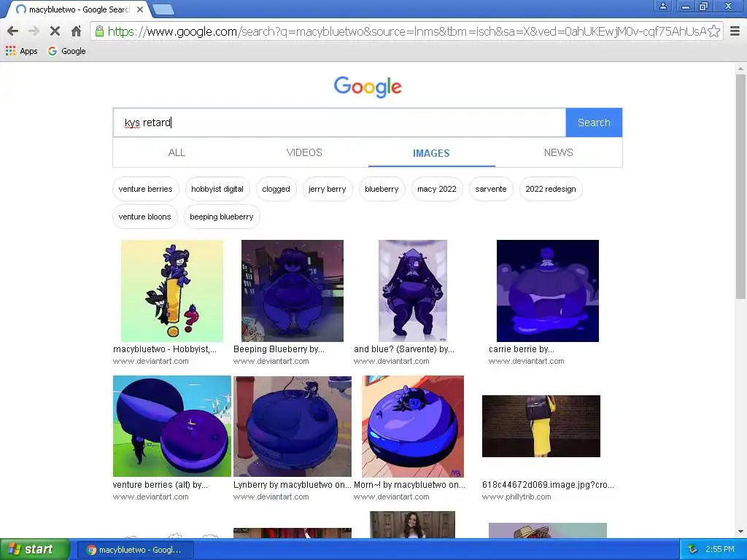Open the Morn~! thumbnail image

tap(413, 426)
